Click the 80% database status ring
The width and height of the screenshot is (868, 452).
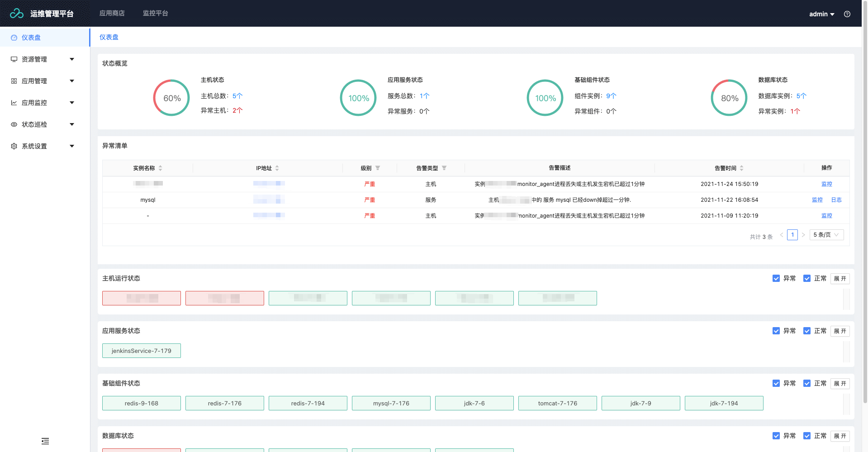(x=729, y=98)
